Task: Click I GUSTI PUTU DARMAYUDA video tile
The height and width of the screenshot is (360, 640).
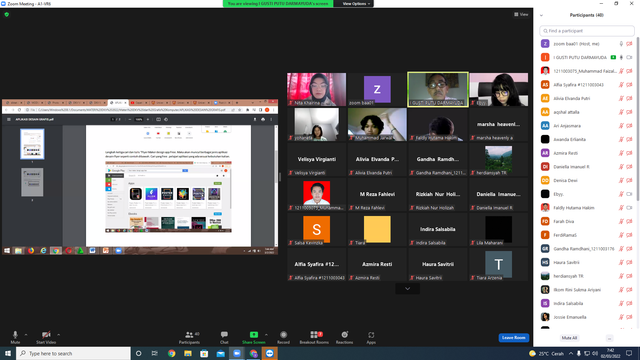Action: pos(438,89)
